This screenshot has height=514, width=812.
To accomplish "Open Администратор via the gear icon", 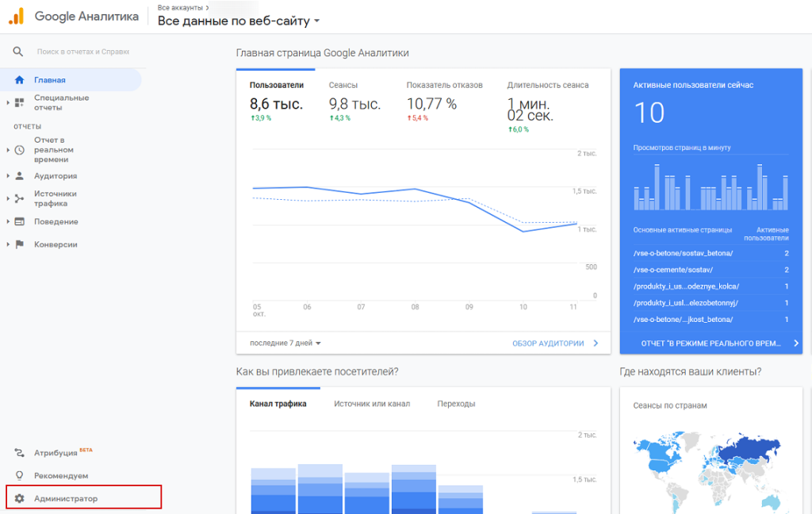I will pyautogui.click(x=19, y=498).
